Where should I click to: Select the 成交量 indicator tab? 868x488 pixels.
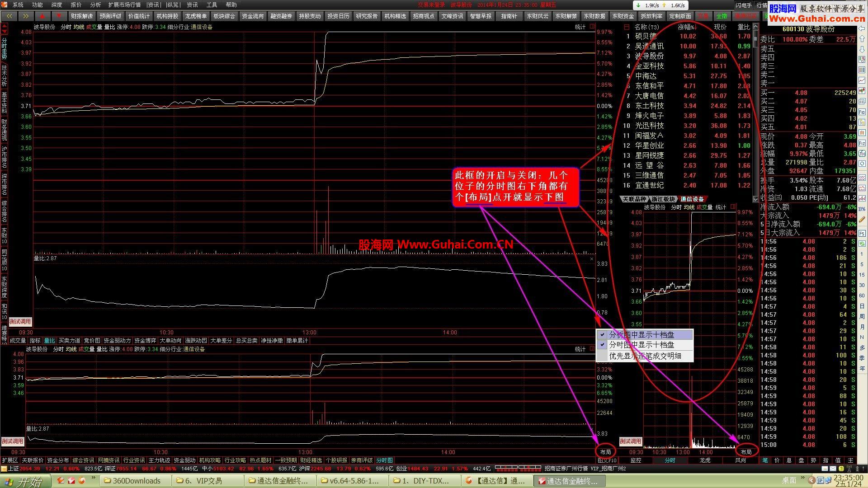pos(18,341)
